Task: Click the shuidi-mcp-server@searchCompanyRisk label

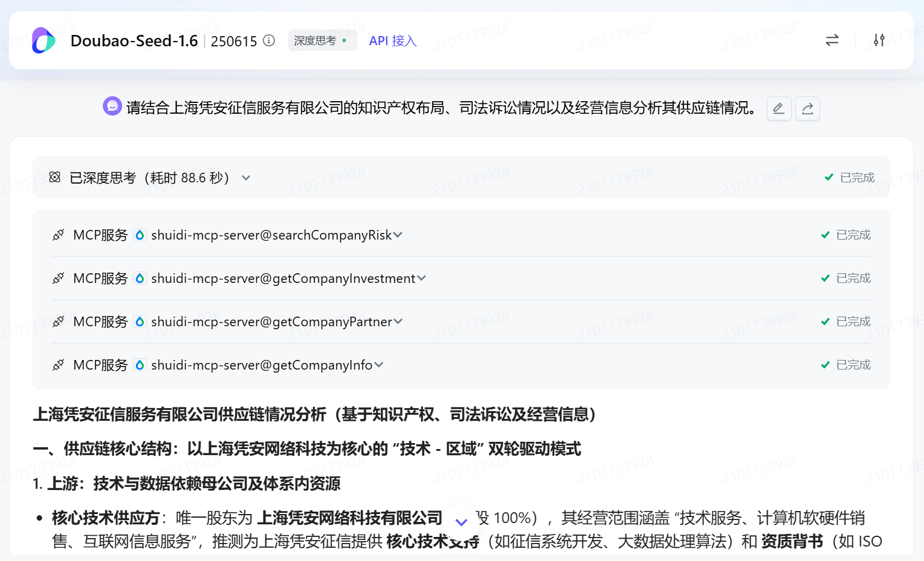Action: point(271,235)
